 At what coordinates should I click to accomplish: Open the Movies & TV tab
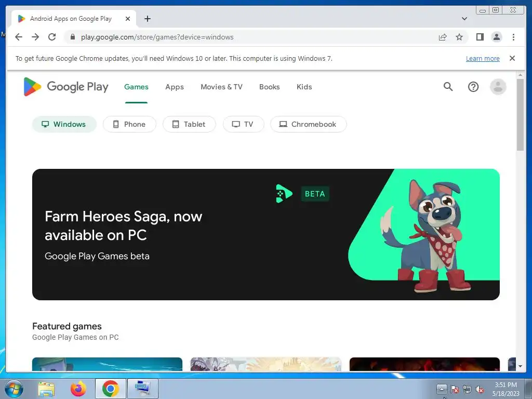click(x=221, y=87)
